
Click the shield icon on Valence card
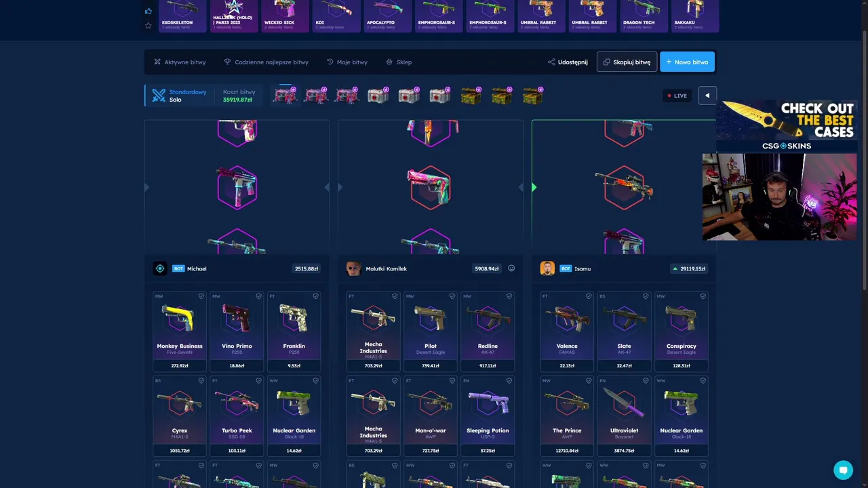589,296
